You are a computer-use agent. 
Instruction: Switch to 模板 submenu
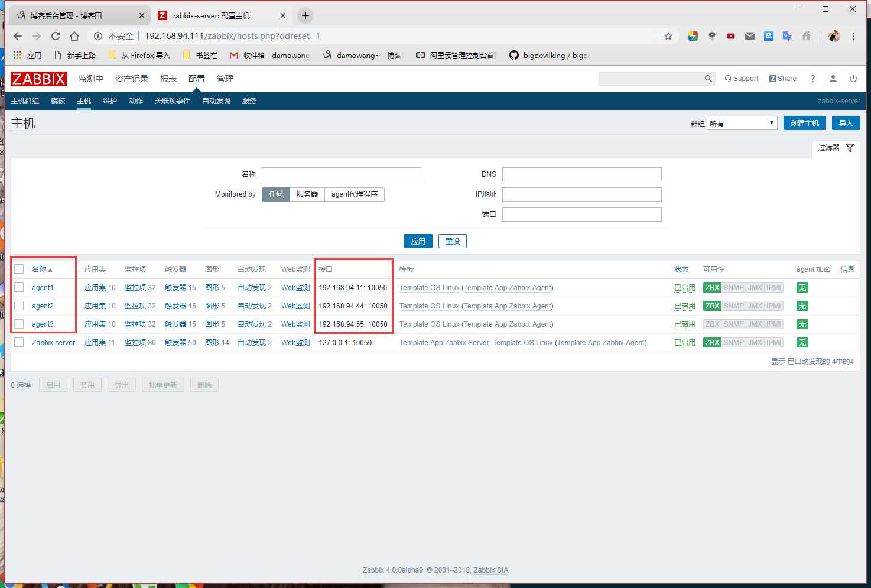tap(58, 101)
